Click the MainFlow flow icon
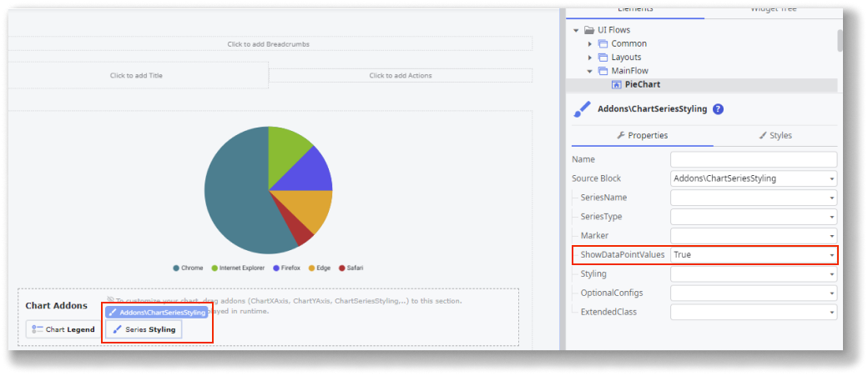 [603, 71]
